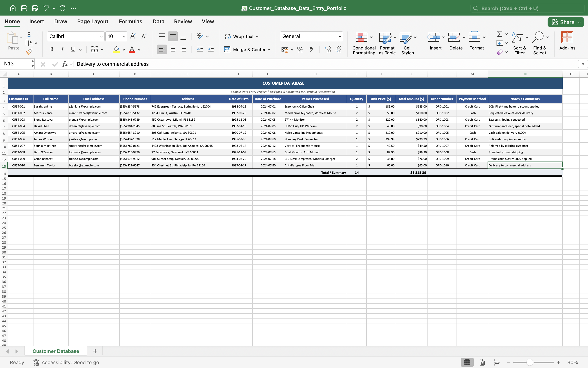Click the Decrease Indent icon
Viewport: 588px width, 368px height.
pos(200,50)
